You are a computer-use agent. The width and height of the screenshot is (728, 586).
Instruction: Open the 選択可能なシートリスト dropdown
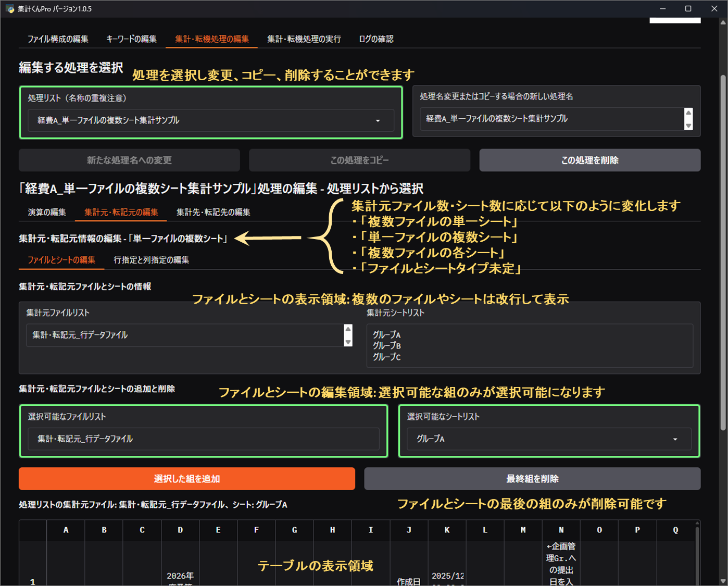549,439
